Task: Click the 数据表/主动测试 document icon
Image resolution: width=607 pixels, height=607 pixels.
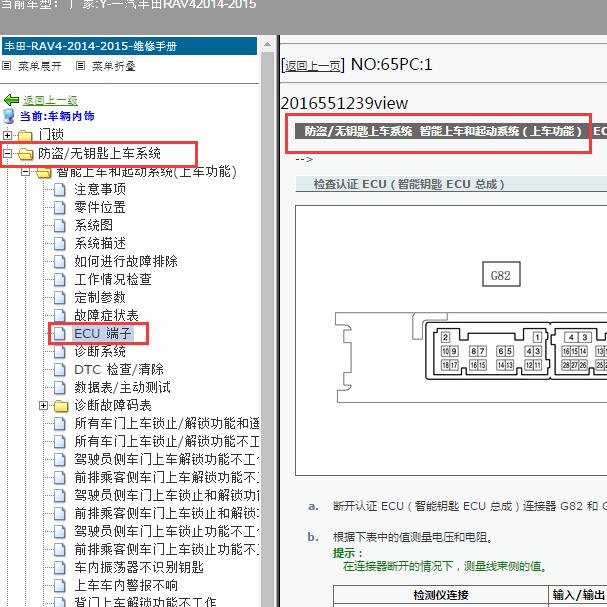Action: pos(59,388)
